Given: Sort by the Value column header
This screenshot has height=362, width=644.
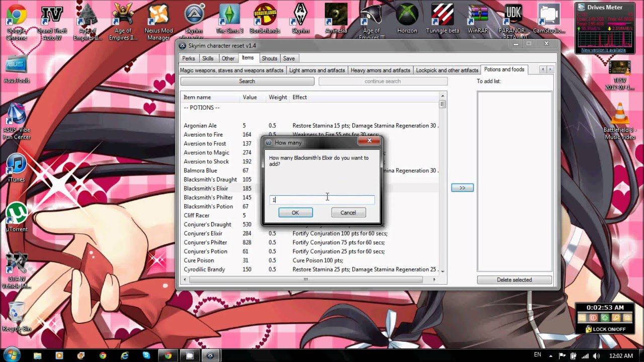Looking at the screenshot, I should pyautogui.click(x=254, y=97).
